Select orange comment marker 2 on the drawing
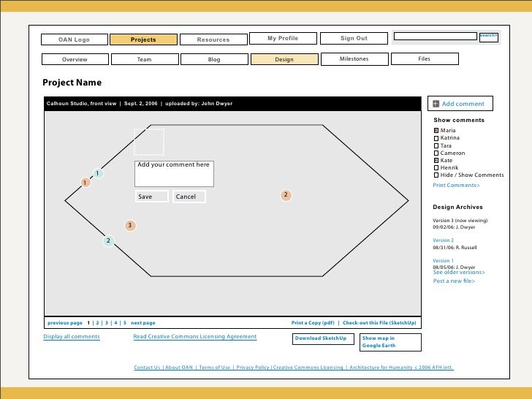The image size is (532, 399). [286, 195]
